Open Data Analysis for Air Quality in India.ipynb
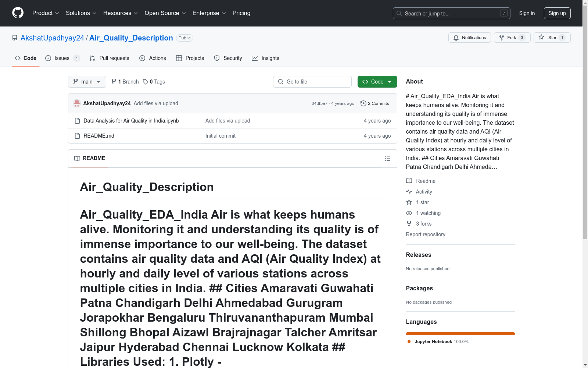Screen dimensions: 588x368 click(131, 121)
